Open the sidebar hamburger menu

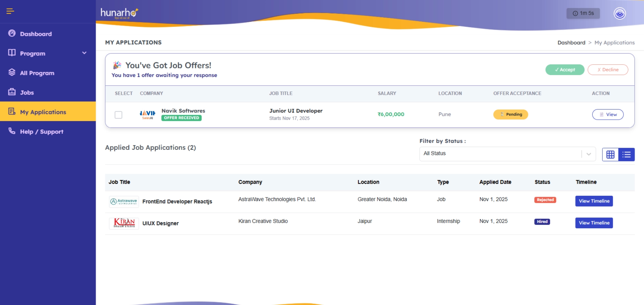[10, 11]
